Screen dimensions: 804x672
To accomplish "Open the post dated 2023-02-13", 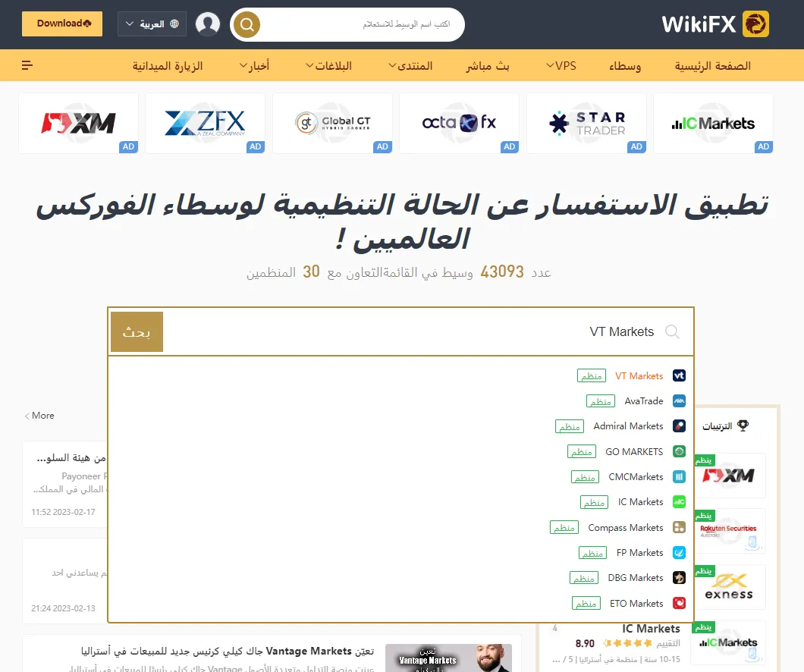I will click(65, 581).
